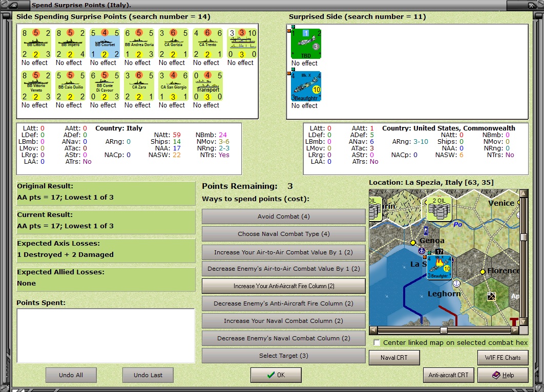Choose Avoid Combat (4) option

[x=283, y=216]
